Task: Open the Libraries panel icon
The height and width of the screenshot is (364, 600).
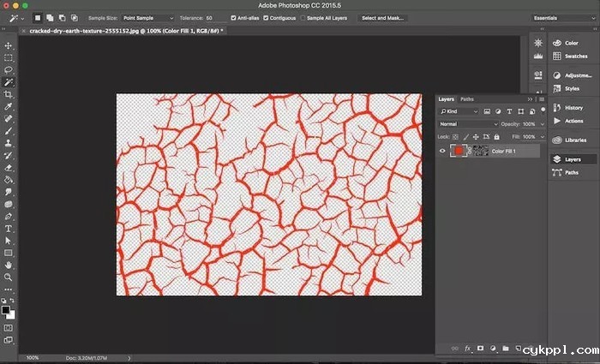Action: tap(557, 140)
